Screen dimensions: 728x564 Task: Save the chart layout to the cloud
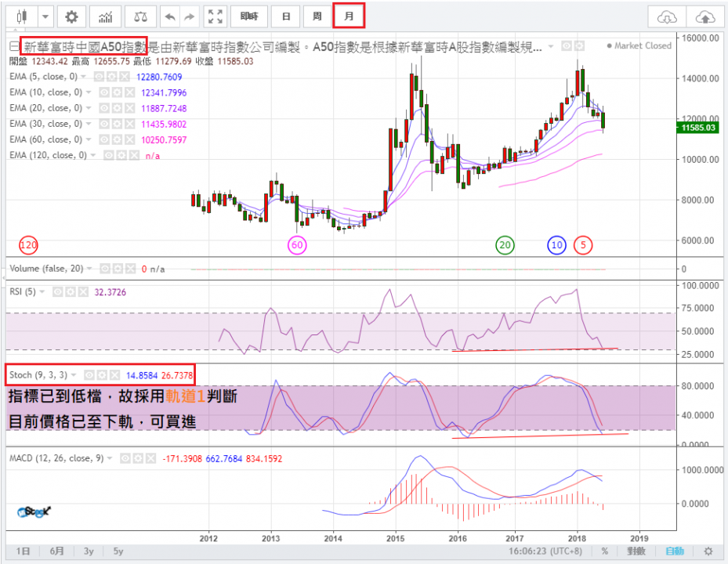[x=705, y=16]
